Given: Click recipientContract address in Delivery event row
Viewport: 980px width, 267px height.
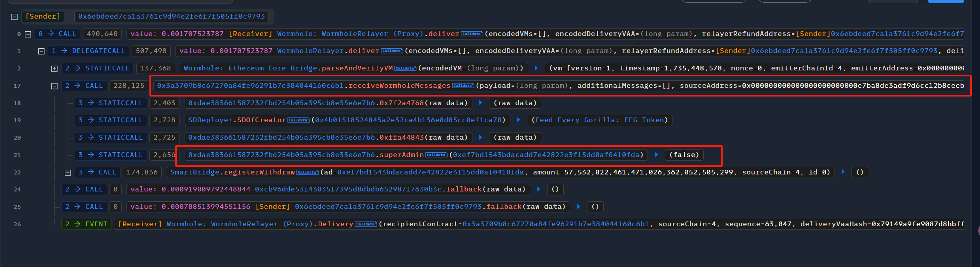Looking at the screenshot, I should [x=556, y=224].
